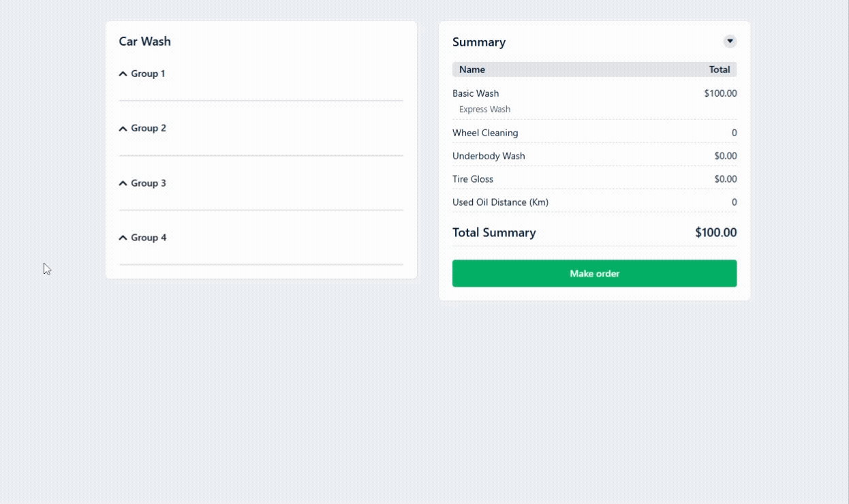
Task: Click the Name column header
Action: (472, 69)
